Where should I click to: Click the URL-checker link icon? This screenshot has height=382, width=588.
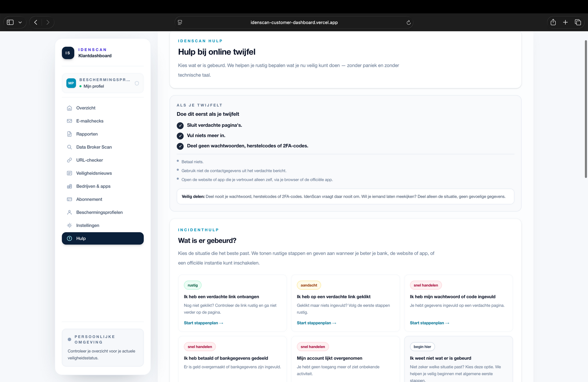(x=69, y=160)
